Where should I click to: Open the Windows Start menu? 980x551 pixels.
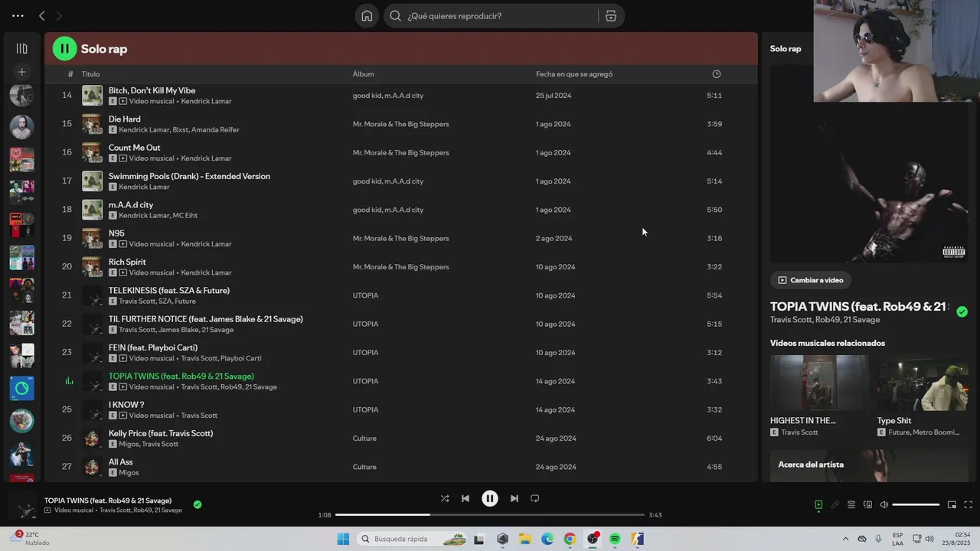(343, 539)
